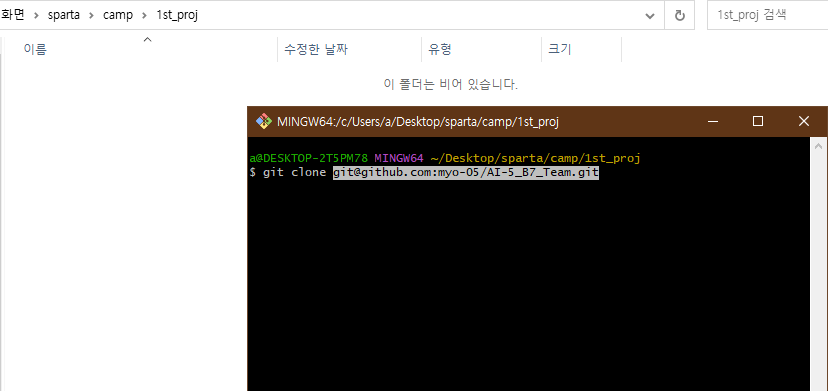828x391 pixels.
Task: Minimize the MINGW64 terminal window
Action: (713, 122)
